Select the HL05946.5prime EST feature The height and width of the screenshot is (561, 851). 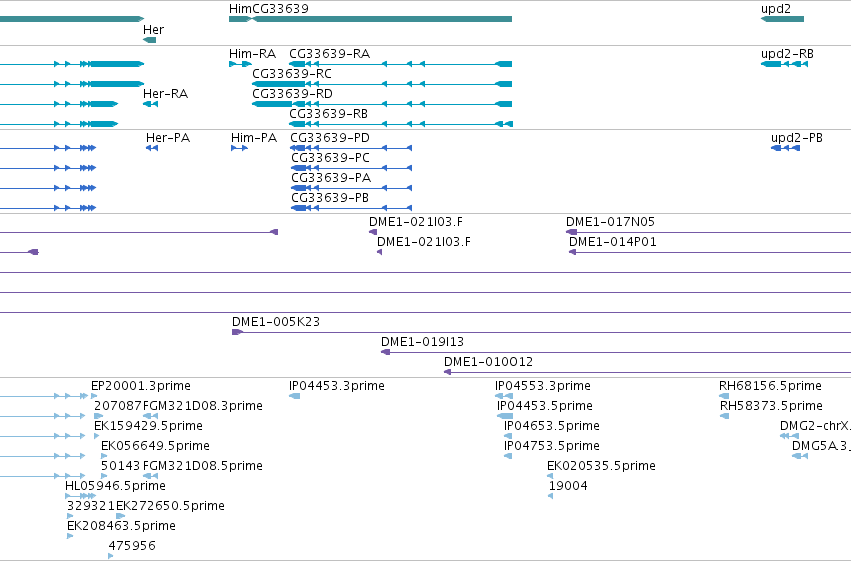pyautogui.click(x=80, y=496)
